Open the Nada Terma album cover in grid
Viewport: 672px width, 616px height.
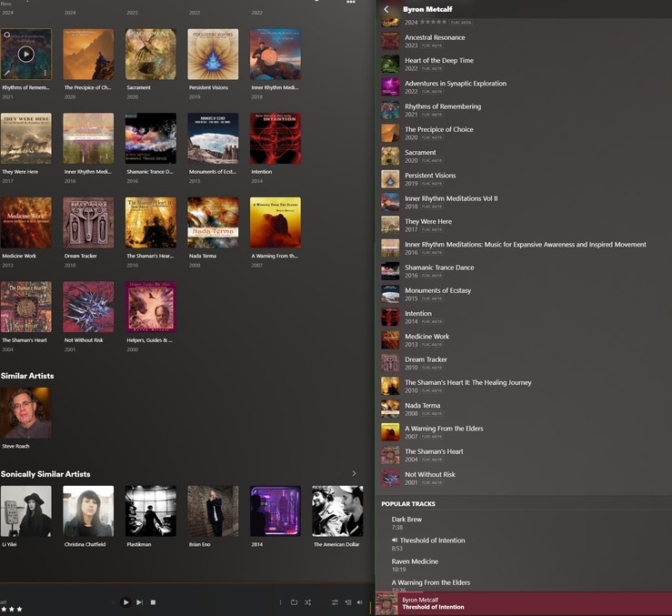(x=213, y=223)
